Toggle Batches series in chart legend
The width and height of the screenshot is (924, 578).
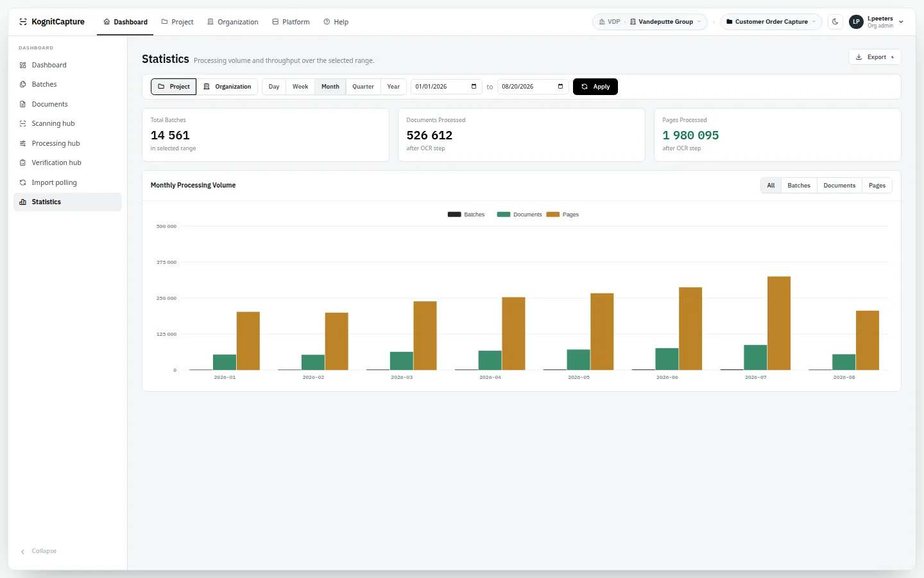pos(466,215)
